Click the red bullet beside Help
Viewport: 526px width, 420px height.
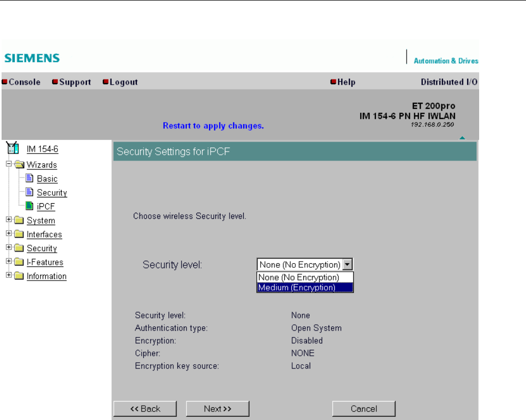click(333, 82)
